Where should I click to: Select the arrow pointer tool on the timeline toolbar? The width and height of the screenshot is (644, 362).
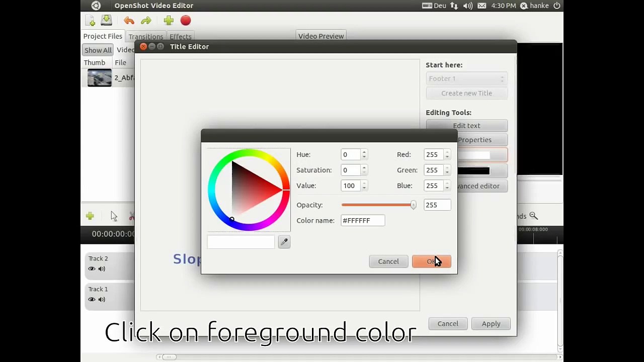click(x=114, y=216)
